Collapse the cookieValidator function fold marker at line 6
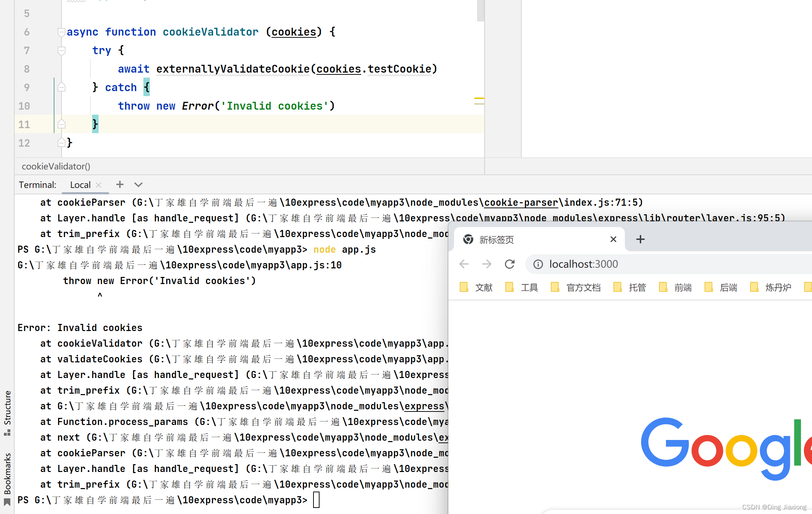812x514 pixels. point(61,32)
